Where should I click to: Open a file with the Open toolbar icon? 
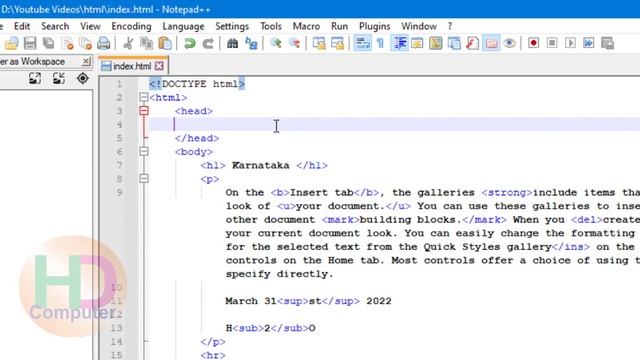[x=11, y=43]
